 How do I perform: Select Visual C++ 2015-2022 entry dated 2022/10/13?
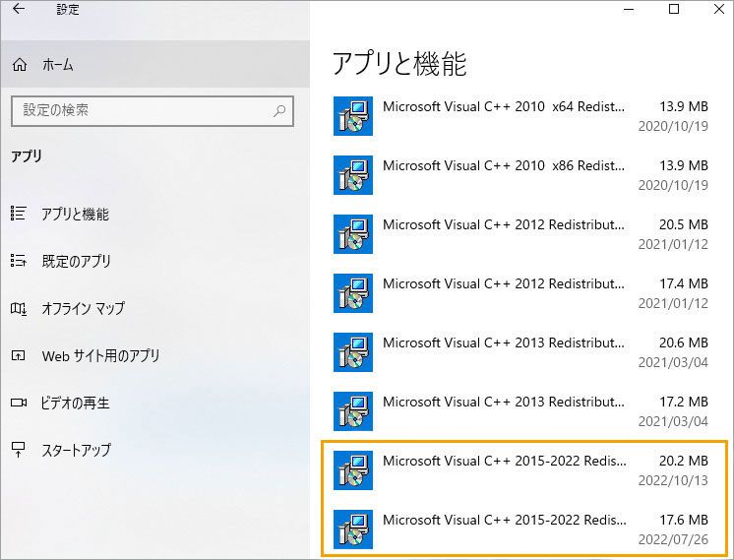[x=520, y=470]
